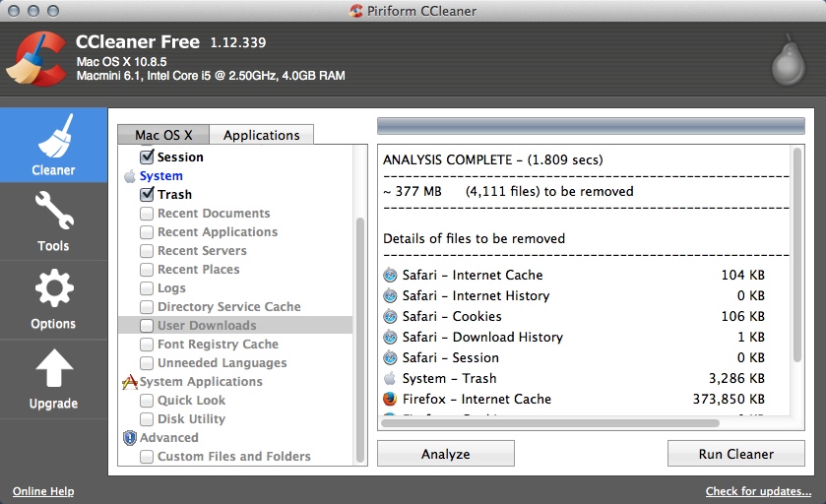Switch to the Applications tab
Image resolution: width=826 pixels, height=504 pixels.
coord(261,135)
